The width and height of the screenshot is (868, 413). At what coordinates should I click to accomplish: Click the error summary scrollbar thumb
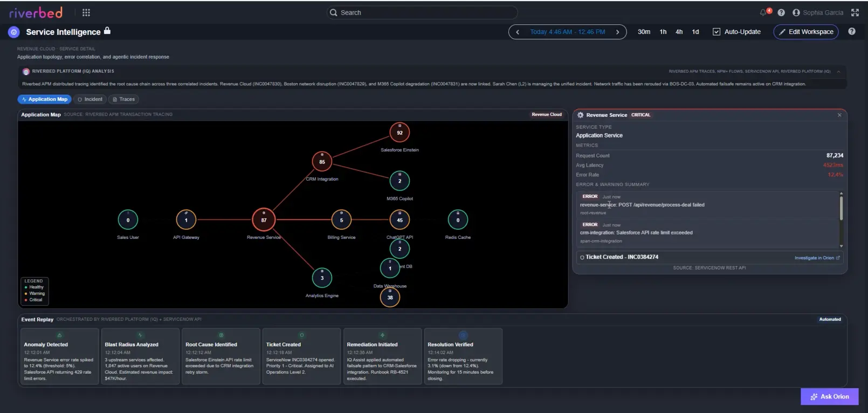tap(841, 208)
